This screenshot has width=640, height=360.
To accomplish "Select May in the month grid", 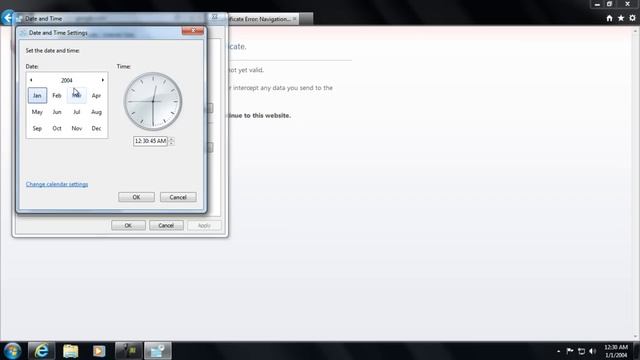I will coord(37,112).
